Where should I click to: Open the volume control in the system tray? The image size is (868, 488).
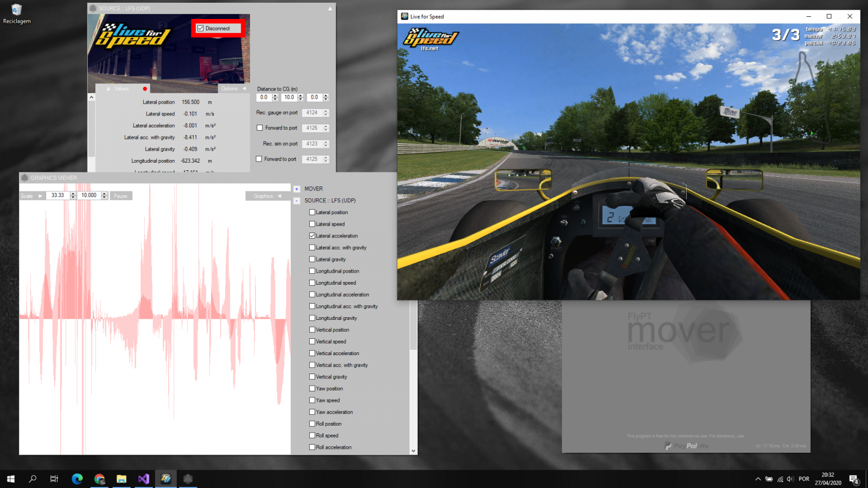coord(790,479)
